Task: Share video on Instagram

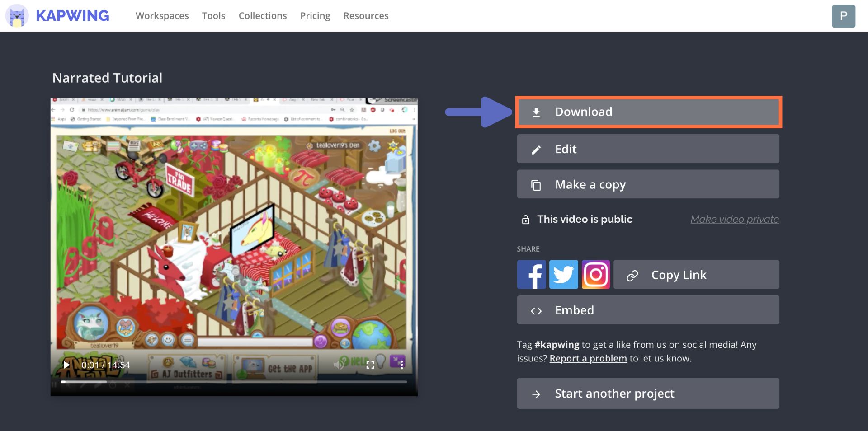Action: click(595, 274)
